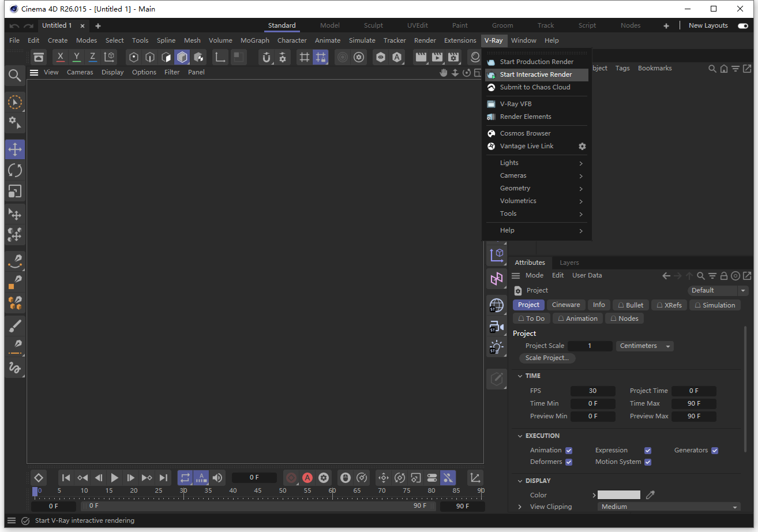Image resolution: width=758 pixels, height=532 pixels.
Task: Switch to Cineware tab
Action: [x=565, y=305]
